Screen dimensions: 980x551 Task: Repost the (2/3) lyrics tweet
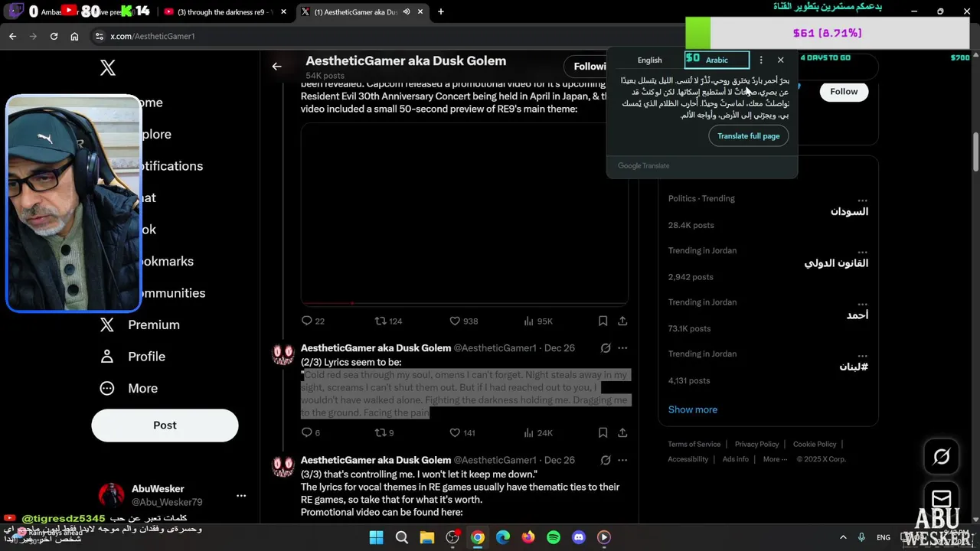pos(384,432)
